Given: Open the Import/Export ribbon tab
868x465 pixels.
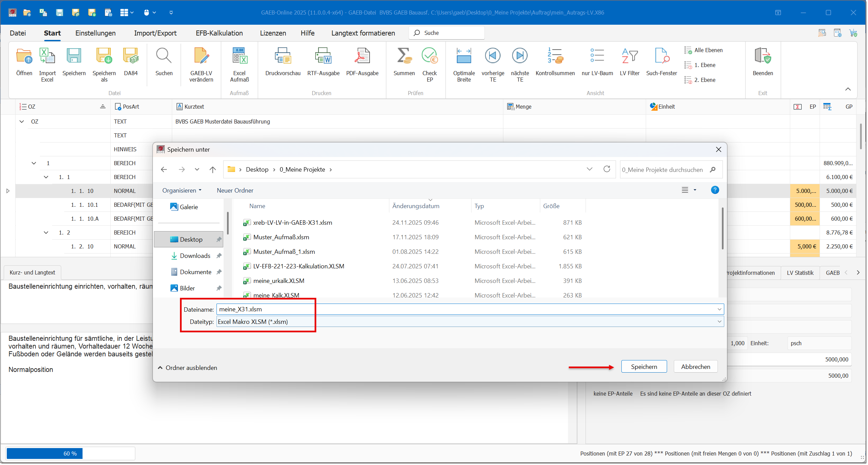Looking at the screenshot, I should (x=155, y=33).
